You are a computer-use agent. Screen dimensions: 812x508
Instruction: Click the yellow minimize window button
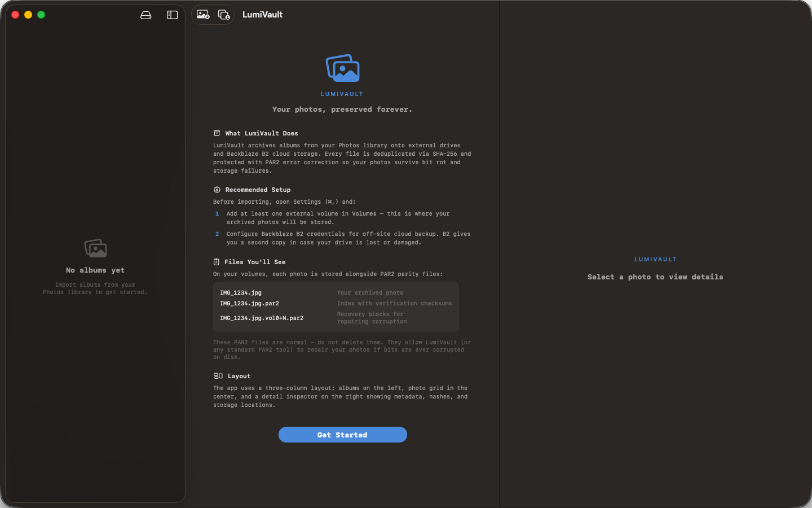point(28,15)
